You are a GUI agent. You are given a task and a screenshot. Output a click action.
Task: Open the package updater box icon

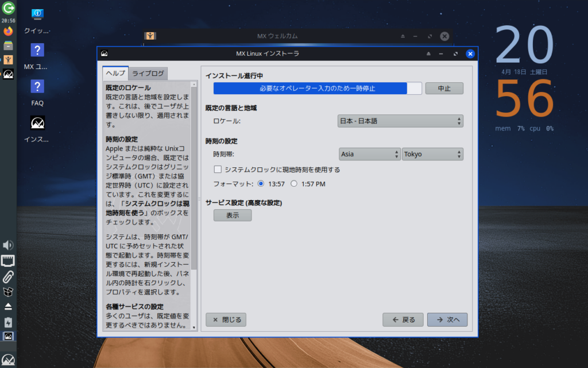tap(8, 292)
